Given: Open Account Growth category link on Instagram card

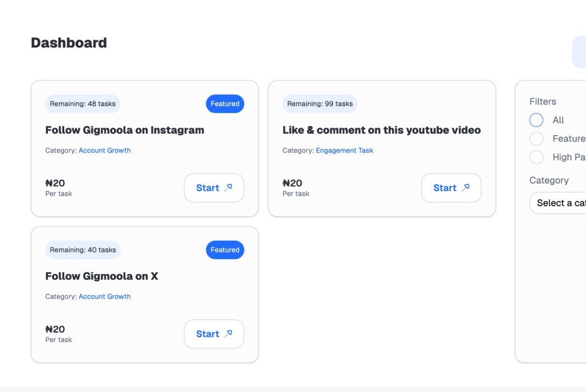Looking at the screenshot, I should (x=105, y=151).
